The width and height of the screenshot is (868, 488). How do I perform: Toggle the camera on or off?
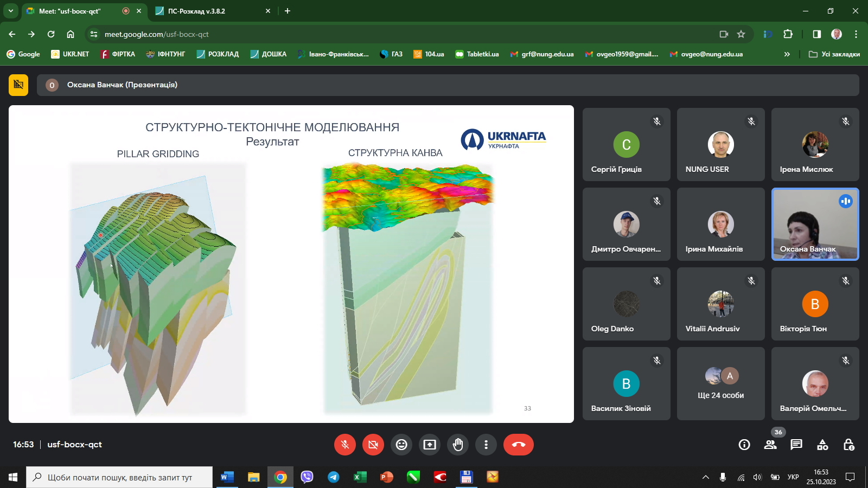373,445
